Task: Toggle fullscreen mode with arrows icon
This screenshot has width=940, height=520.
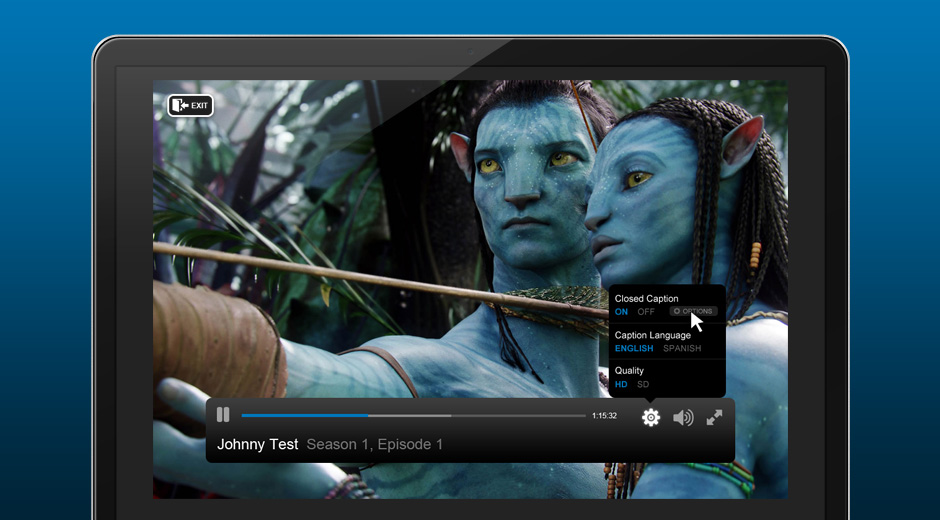Action: click(x=714, y=417)
